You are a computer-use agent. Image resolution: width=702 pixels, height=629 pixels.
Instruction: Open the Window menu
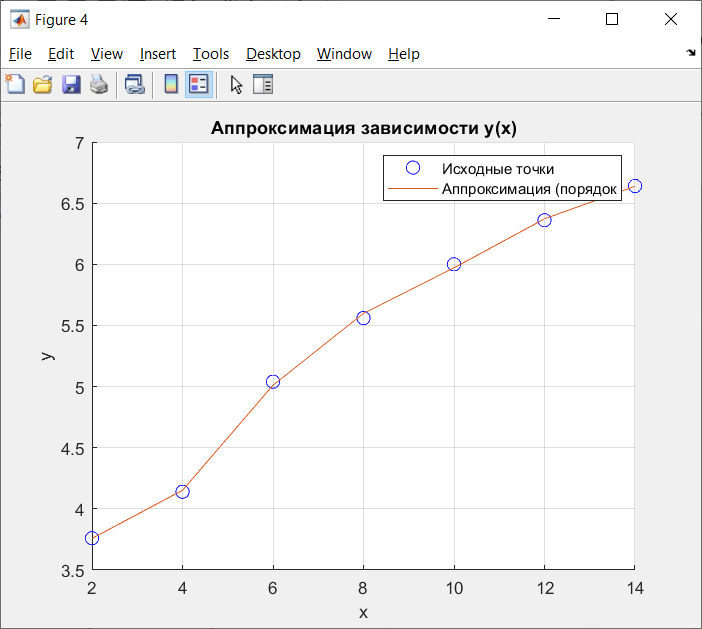tap(344, 54)
